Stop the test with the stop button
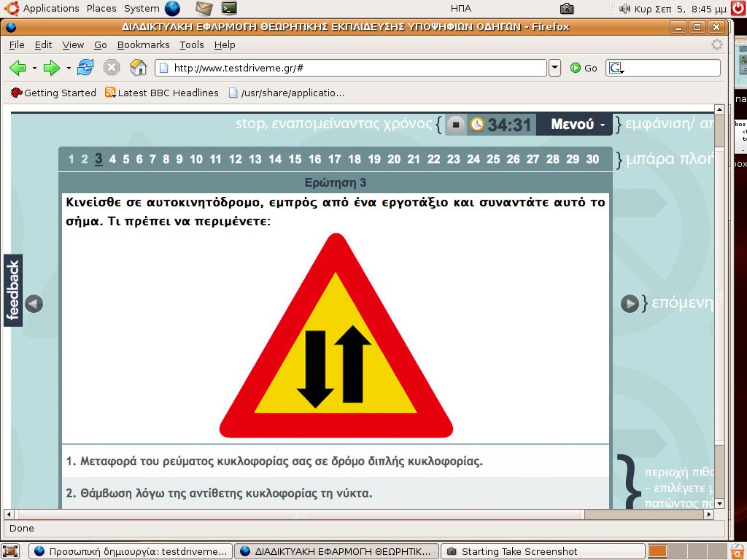This screenshot has width=747, height=560. (x=456, y=125)
